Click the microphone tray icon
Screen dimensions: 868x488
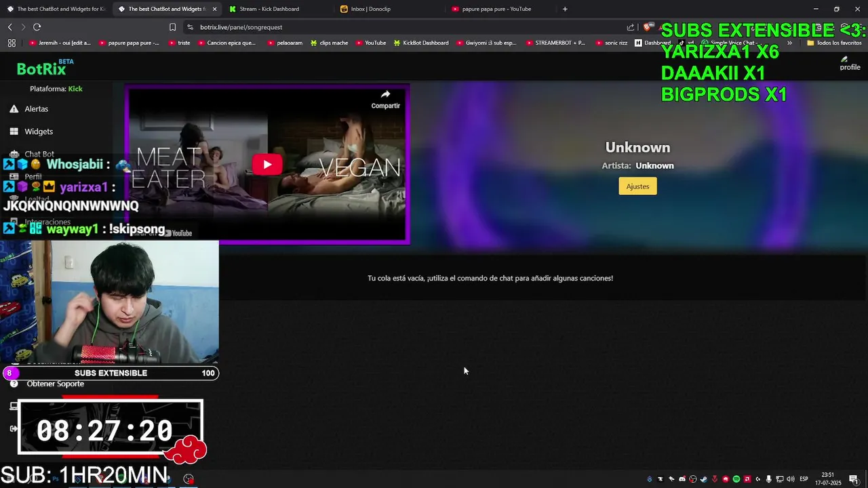769,479
